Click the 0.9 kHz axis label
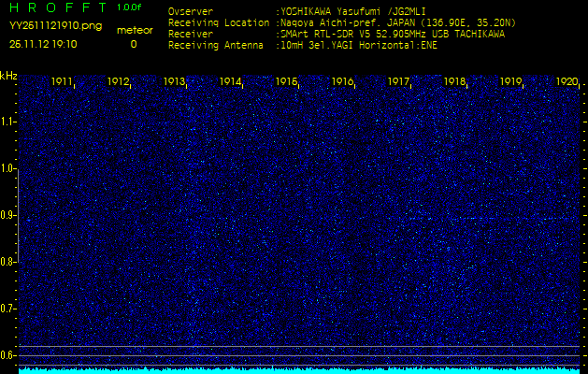This screenshot has height=374, width=588. pyautogui.click(x=7, y=215)
